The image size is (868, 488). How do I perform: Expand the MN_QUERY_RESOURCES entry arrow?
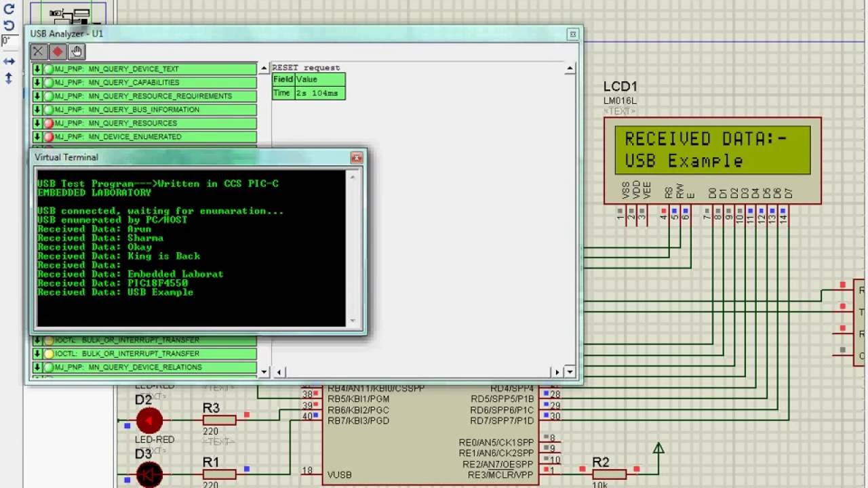point(37,123)
